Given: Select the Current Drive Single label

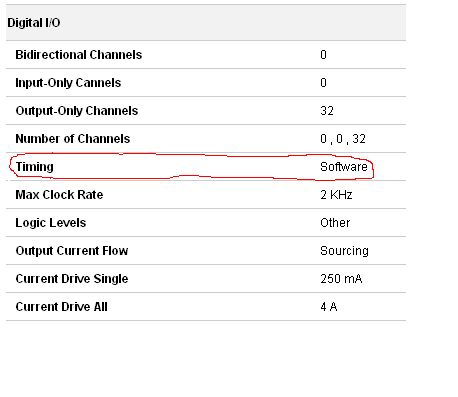Looking at the screenshot, I should (72, 279).
